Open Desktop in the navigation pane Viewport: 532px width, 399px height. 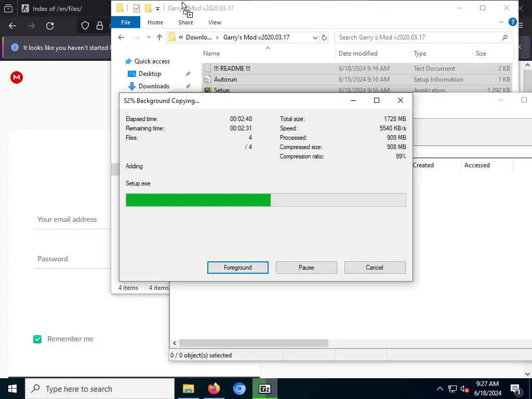pos(150,74)
